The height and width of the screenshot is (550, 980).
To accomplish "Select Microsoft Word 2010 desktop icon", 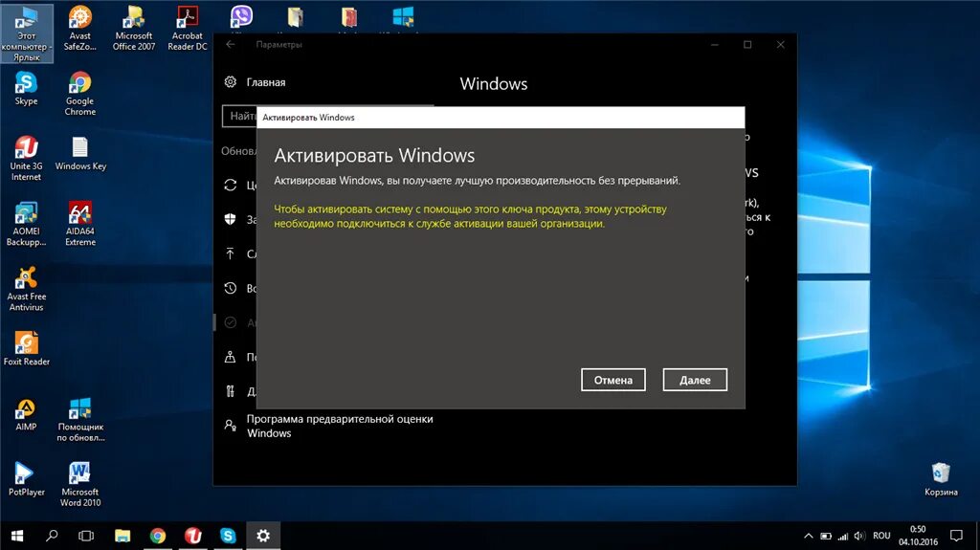I will pos(80,484).
